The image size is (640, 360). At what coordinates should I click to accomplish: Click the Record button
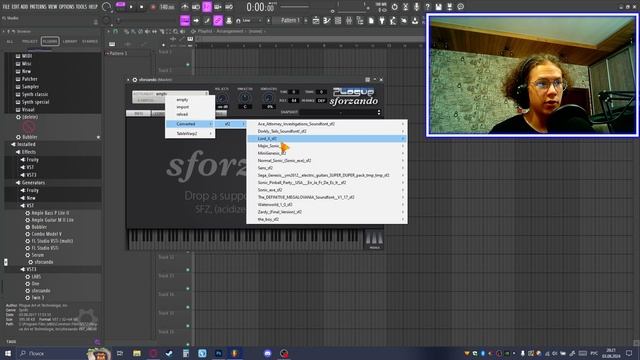tap(153, 7)
